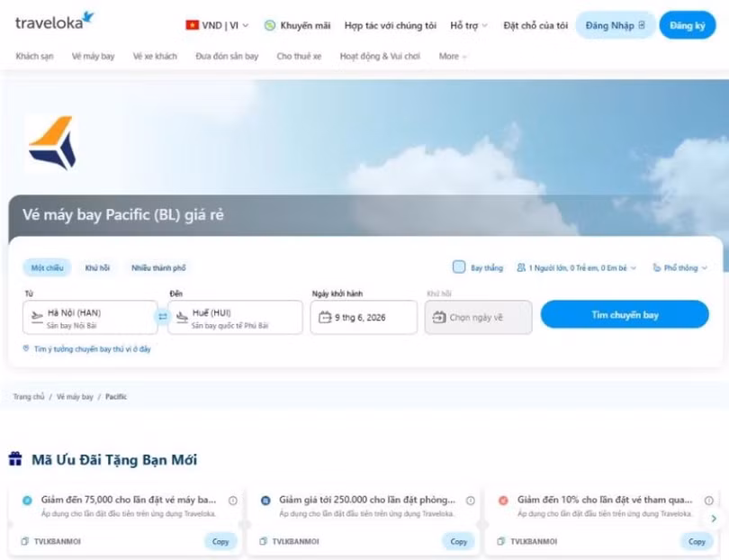The height and width of the screenshot is (560, 729).
Task: Open the return date calendar icon
Action: point(439,317)
